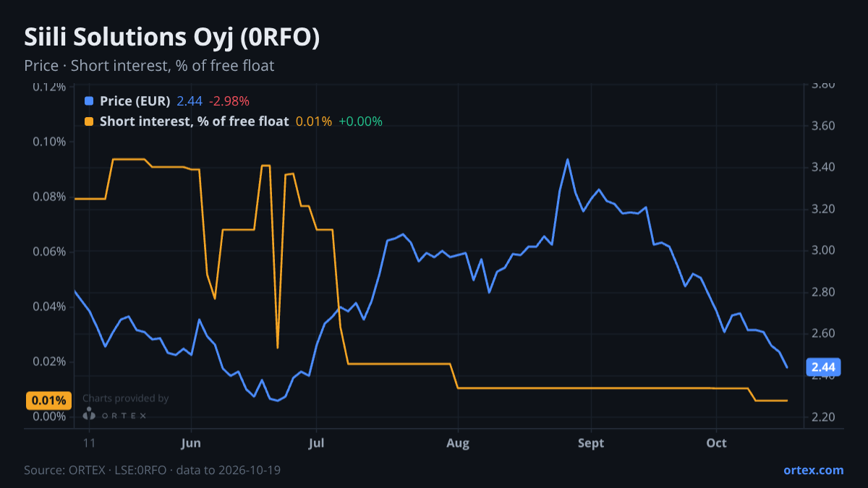The height and width of the screenshot is (488, 868).
Task: Select the 'Price (EUR)' legend label
Action: pyautogui.click(x=135, y=101)
